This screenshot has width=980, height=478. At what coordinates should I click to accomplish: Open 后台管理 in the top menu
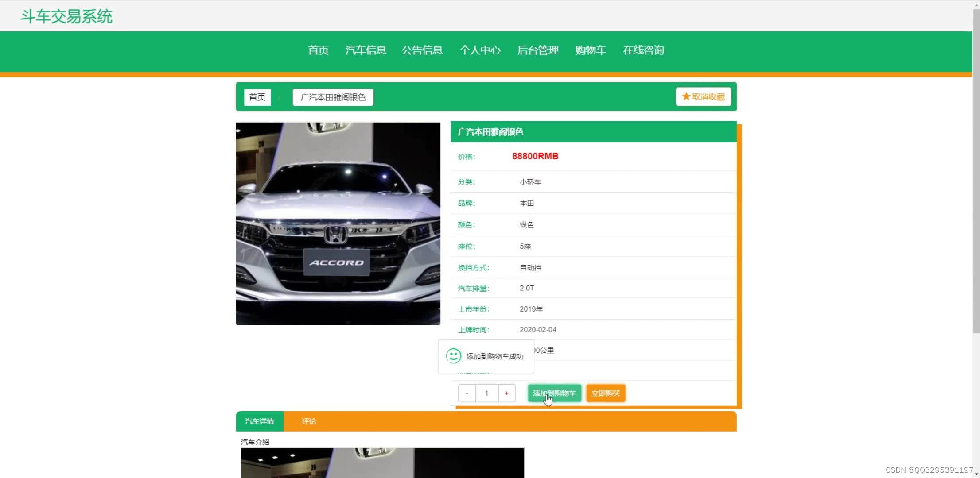point(538,50)
